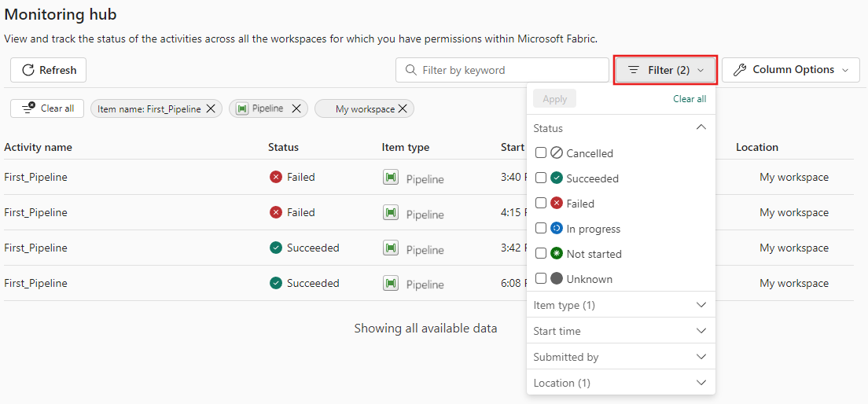Click the green Succeeded icon in filter
Screen dimensions: 868x404
click(557, 178)
